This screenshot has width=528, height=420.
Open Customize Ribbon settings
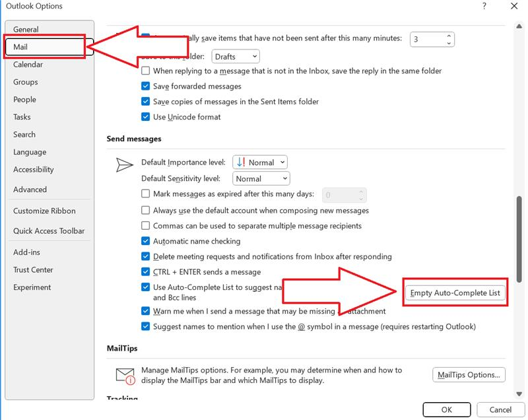tap(44, 211)
